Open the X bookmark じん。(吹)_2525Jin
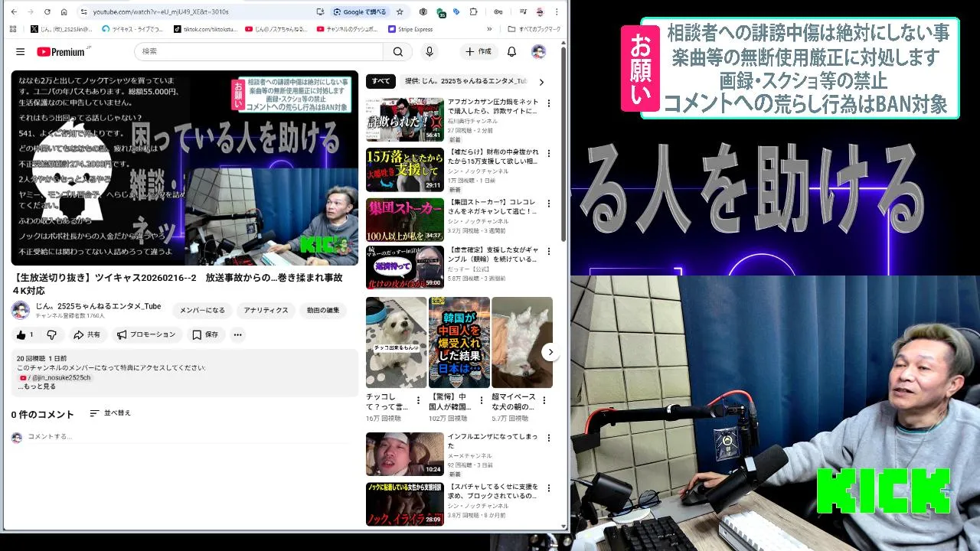The height and width of the screenshot is (551, 980). click(61, 29)
